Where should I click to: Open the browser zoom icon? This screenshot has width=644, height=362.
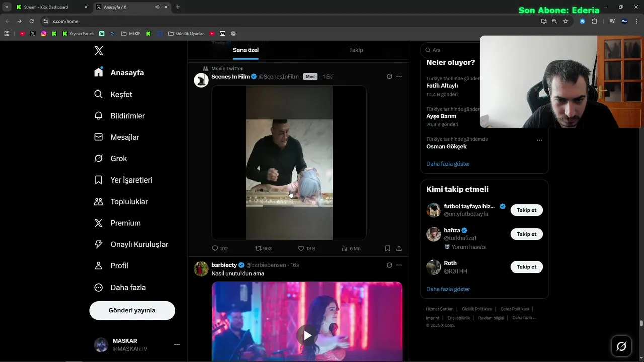(x=554, y=21)
